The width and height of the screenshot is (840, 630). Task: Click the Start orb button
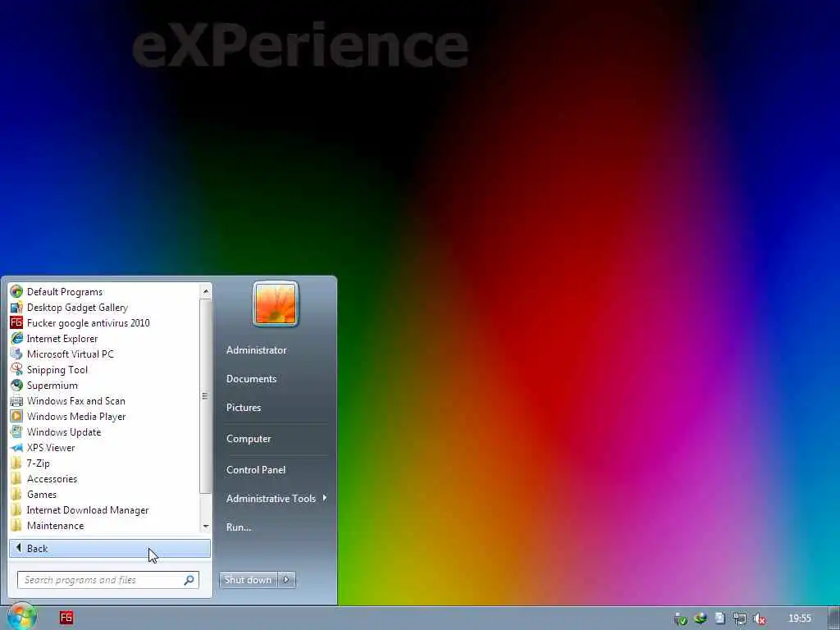point(22,617)
